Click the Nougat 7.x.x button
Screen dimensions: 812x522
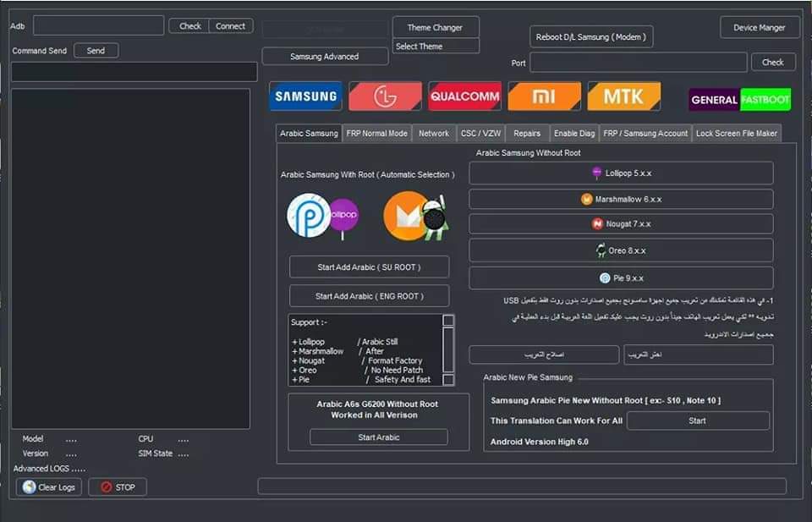[x=621, y=223]
